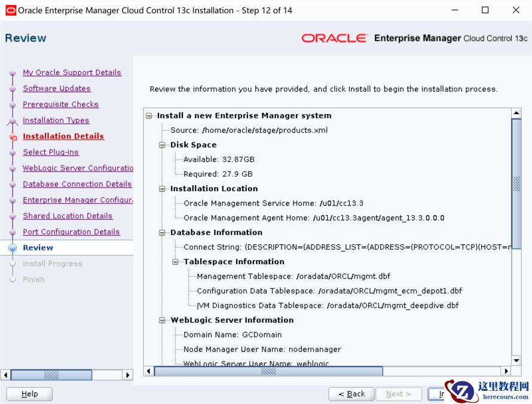Maximize the installer window
This screenshot has width=532, height=404.
click(x=485, y=10)
